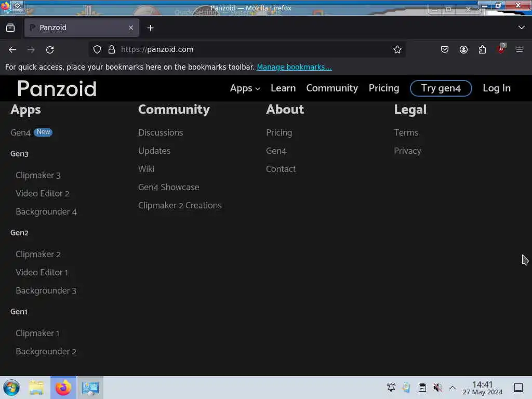Open Gen4 Showcase
The image size is (532, 399).
click(169, 187)
